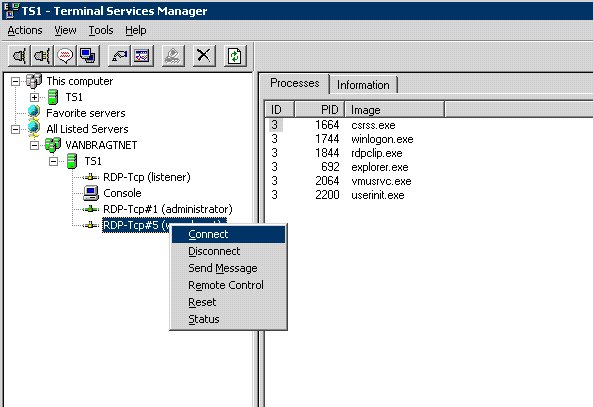This screenshot has width=593, height=407.
Task: Open the Tools menu
Action: coord(101,30)
